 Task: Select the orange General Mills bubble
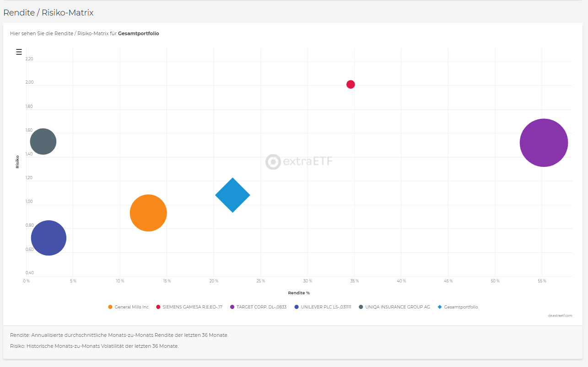tap(148, 213)
